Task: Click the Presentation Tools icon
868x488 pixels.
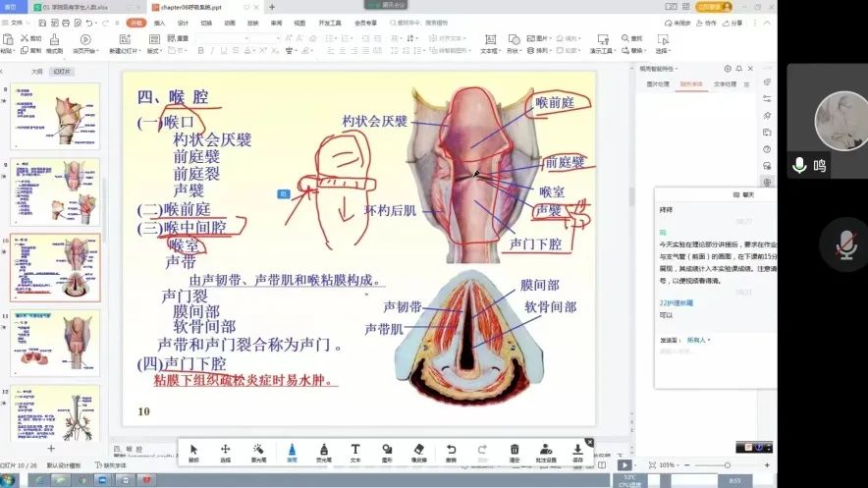Action: click(602, 39)
